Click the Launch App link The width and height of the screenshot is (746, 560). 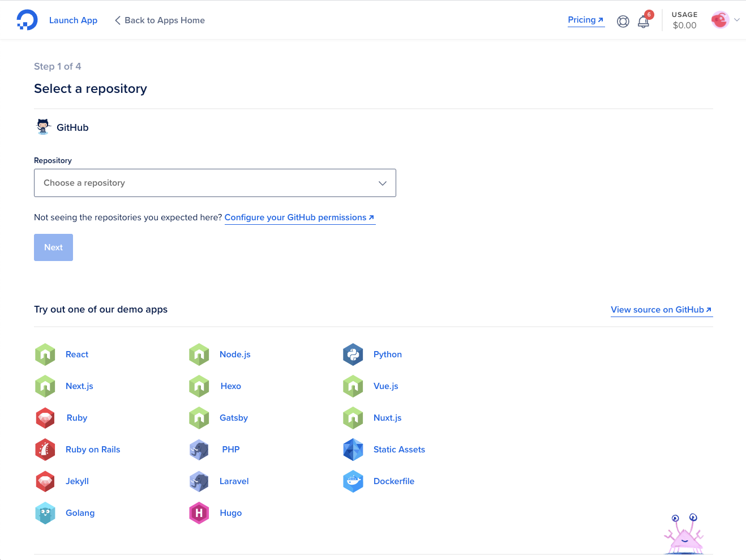(73, 20)
